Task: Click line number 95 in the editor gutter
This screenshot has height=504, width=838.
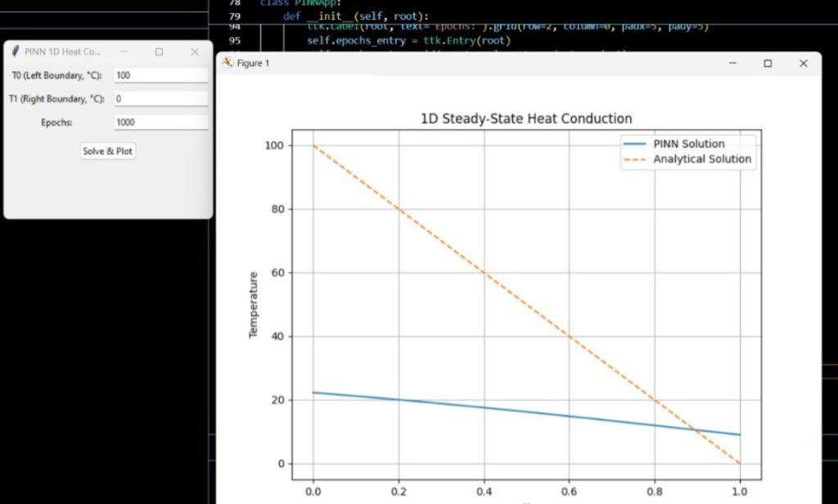Action: click(235, 40)
